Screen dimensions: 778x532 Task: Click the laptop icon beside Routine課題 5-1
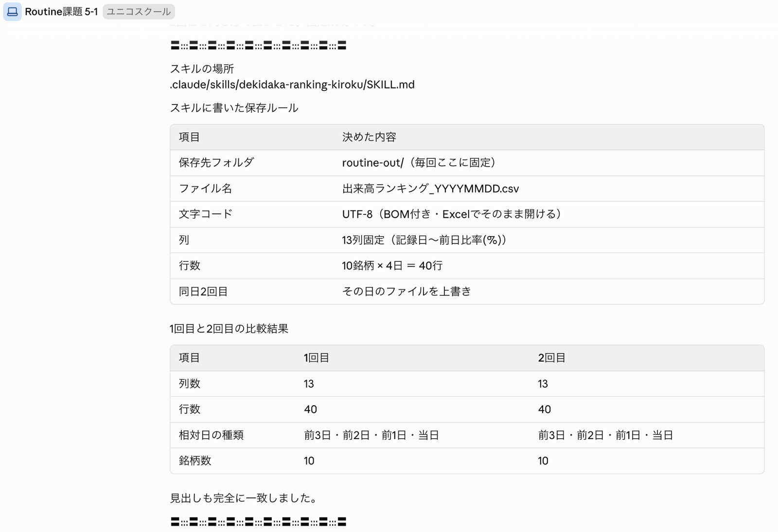tap(12, 12)
